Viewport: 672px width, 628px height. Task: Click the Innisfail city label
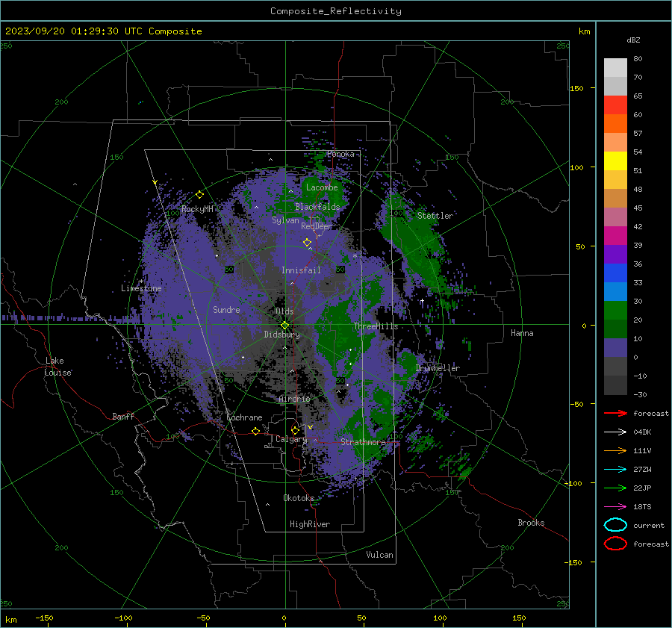tap(301, 270)
